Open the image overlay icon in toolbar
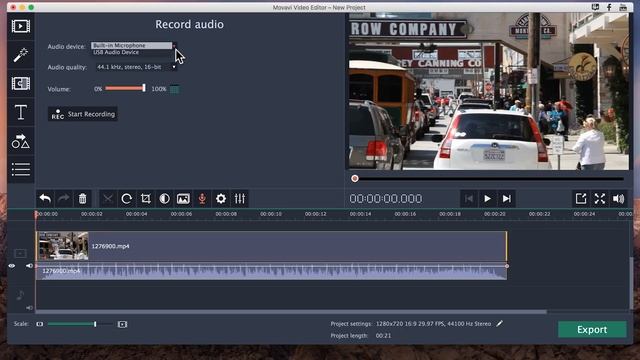The width and height of the screenshot is (640, 360). (183, 199)
